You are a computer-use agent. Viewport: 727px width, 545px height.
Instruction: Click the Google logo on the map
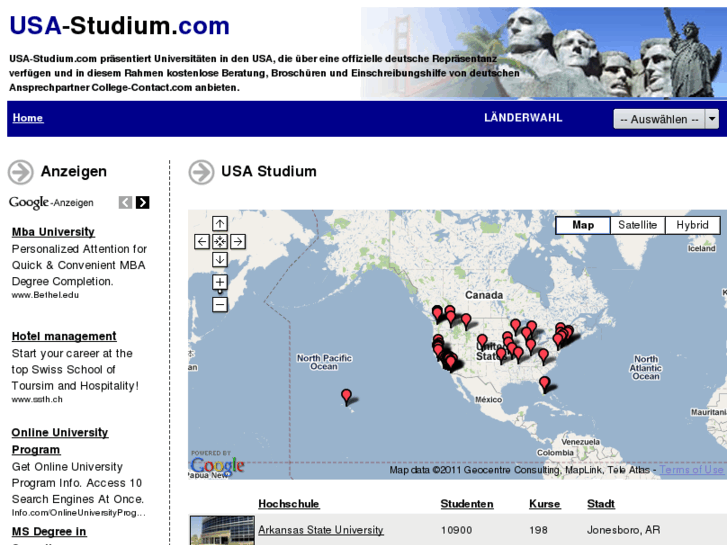[x=217, y=465]
